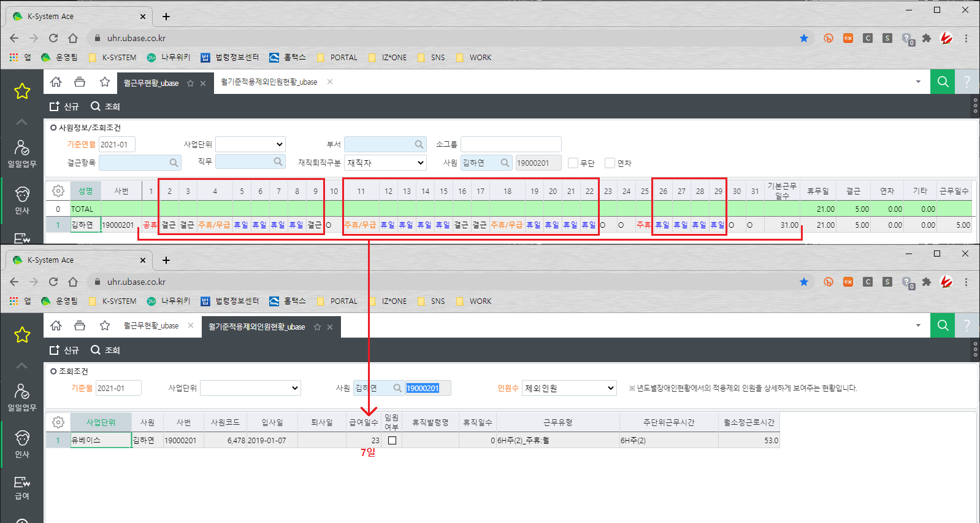980x523 pixels.
Task: Open green search button in lower window
Action: tap(943, 325)
